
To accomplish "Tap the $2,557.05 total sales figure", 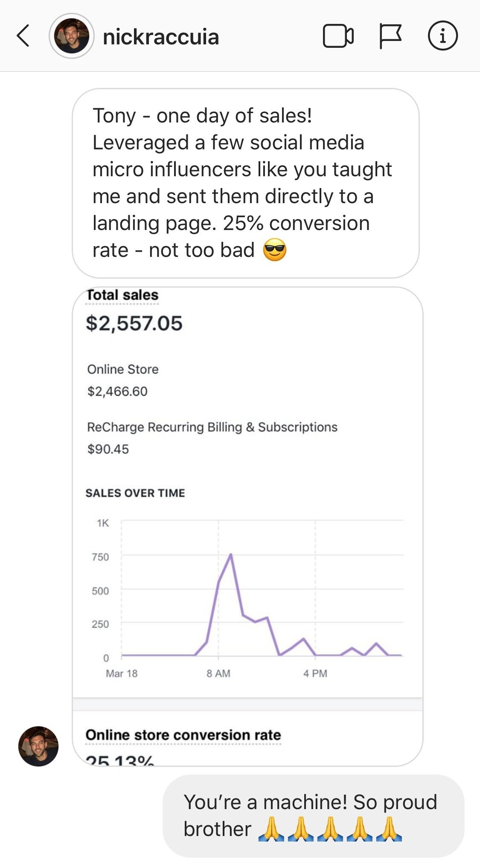I will [134, 323].
